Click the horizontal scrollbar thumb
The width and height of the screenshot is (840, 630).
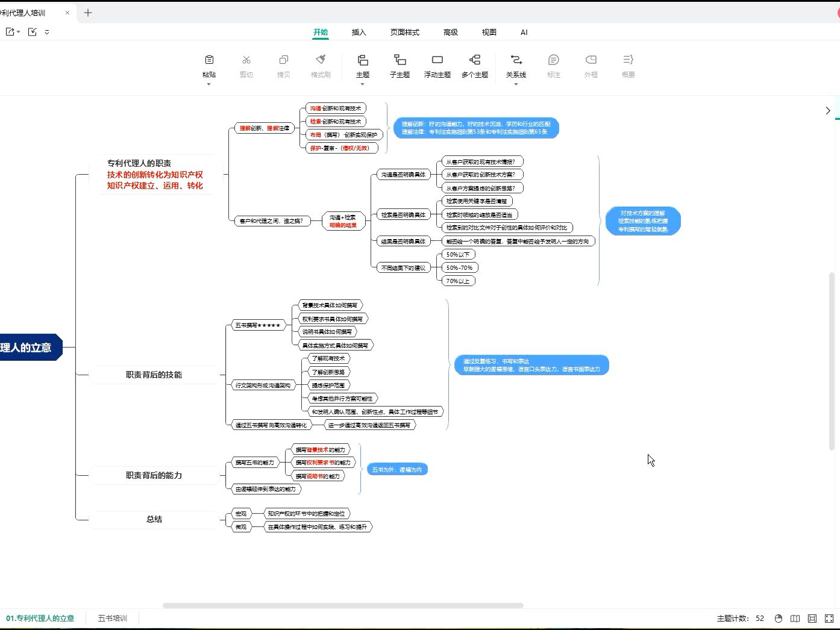(343, 606)
